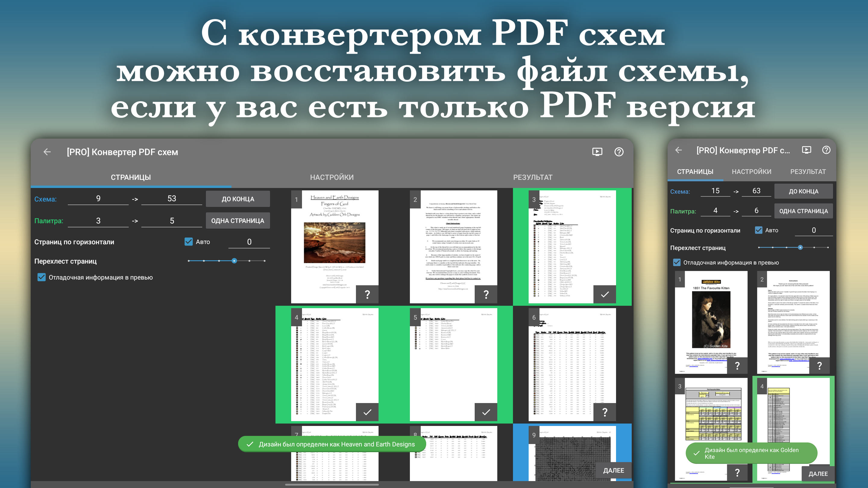Open video tutorial icon in left window

pyautogui.click(x=597, y=152)
